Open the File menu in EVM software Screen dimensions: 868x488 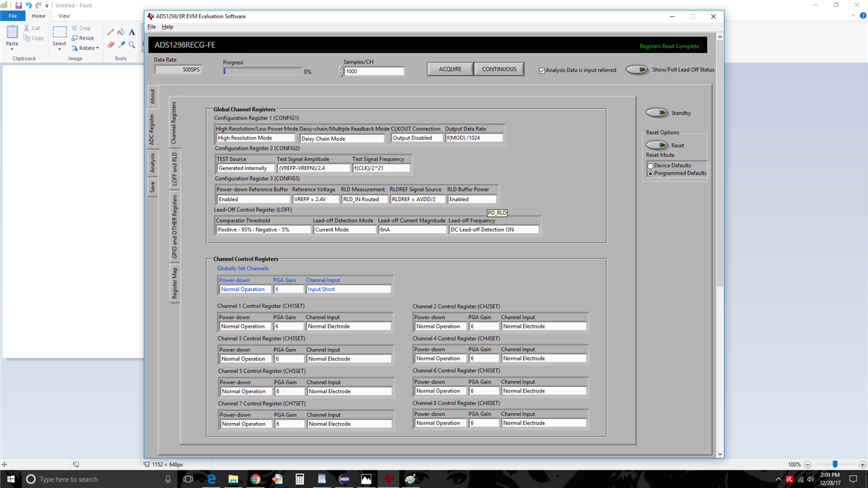tap(152, 27)
